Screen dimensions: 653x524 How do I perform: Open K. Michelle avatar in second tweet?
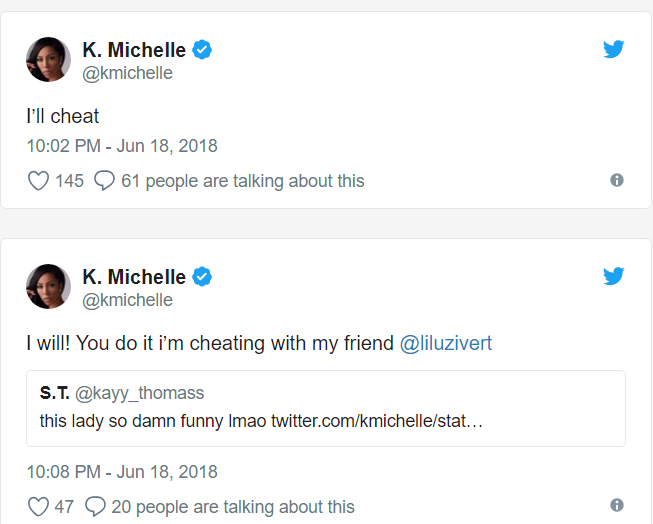coord(48,287)
